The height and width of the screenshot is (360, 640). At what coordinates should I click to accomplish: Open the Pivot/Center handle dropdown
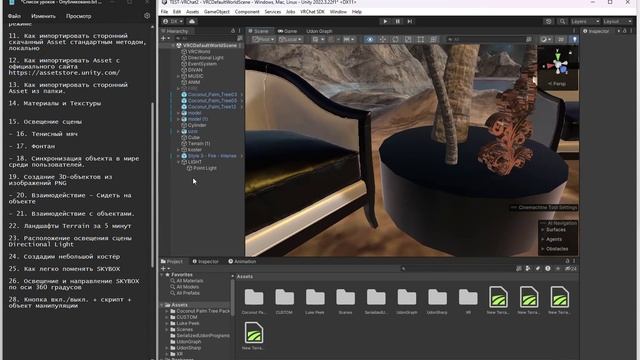coord(263,39)
